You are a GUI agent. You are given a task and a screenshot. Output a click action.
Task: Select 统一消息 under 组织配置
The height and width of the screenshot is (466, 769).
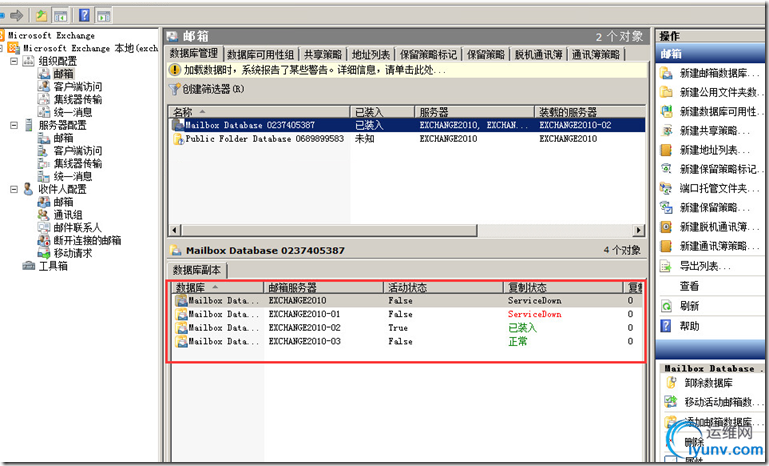[73, 112]
